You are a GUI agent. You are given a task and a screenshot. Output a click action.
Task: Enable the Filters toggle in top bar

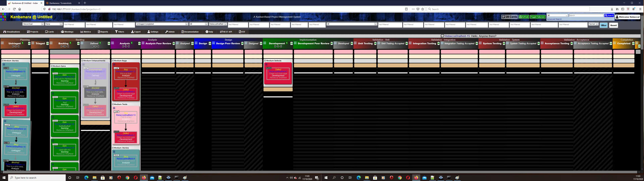[120, 32]
